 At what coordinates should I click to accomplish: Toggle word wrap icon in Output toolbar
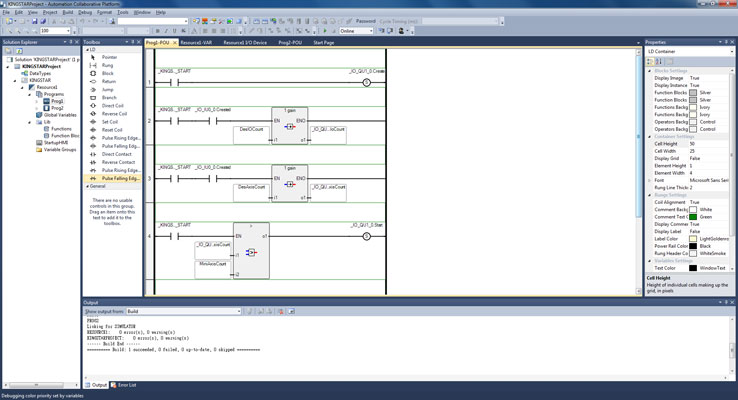(x=291, y=311)
